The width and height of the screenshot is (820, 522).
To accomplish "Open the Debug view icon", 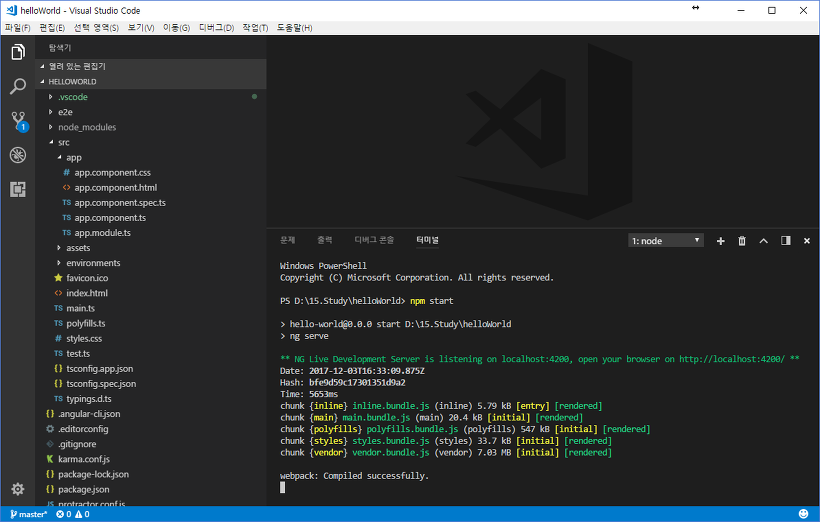I will click(x=18, y=155).
